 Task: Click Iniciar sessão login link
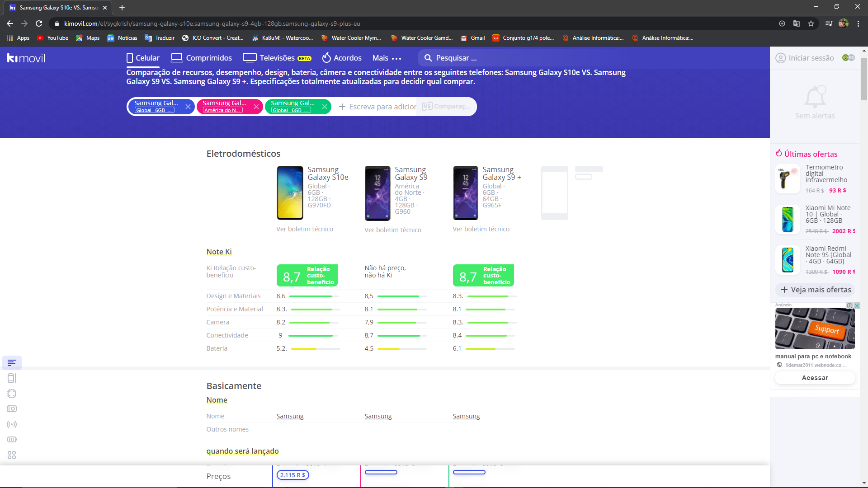805,58
